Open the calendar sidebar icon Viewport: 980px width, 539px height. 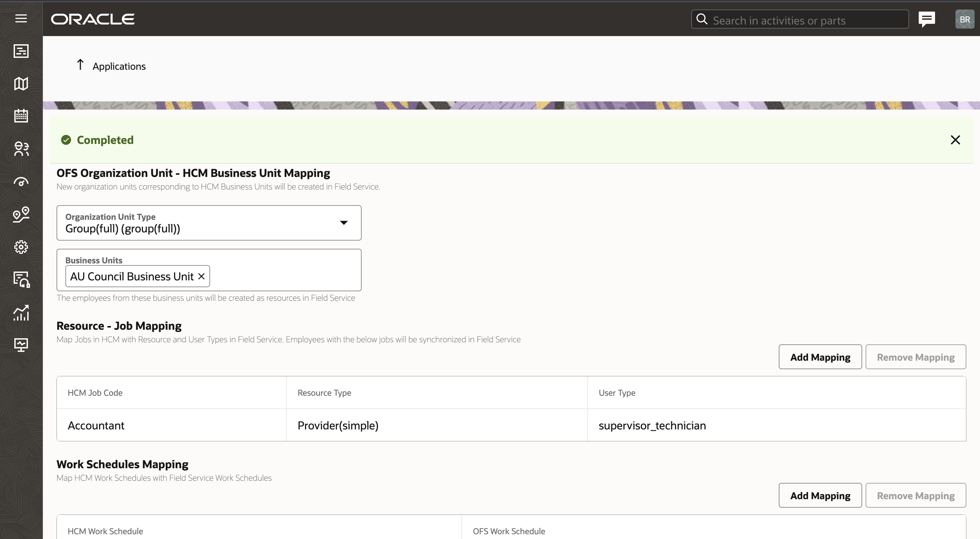pos(21,116)
